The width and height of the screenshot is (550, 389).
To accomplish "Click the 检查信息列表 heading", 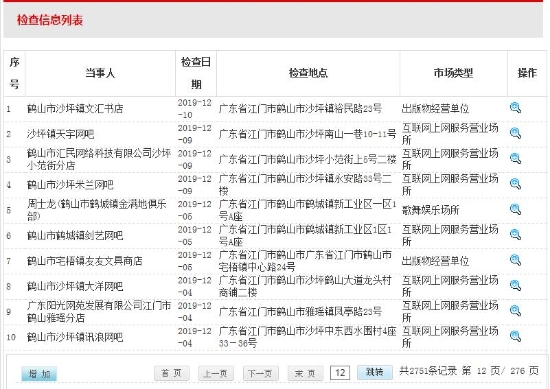I will (x=50, y=20).
